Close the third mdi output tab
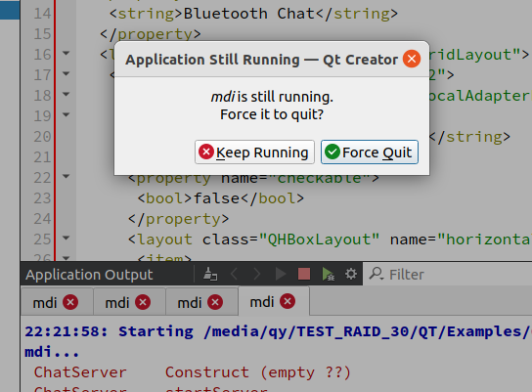532x392 pixels. [x=215, y=302]
